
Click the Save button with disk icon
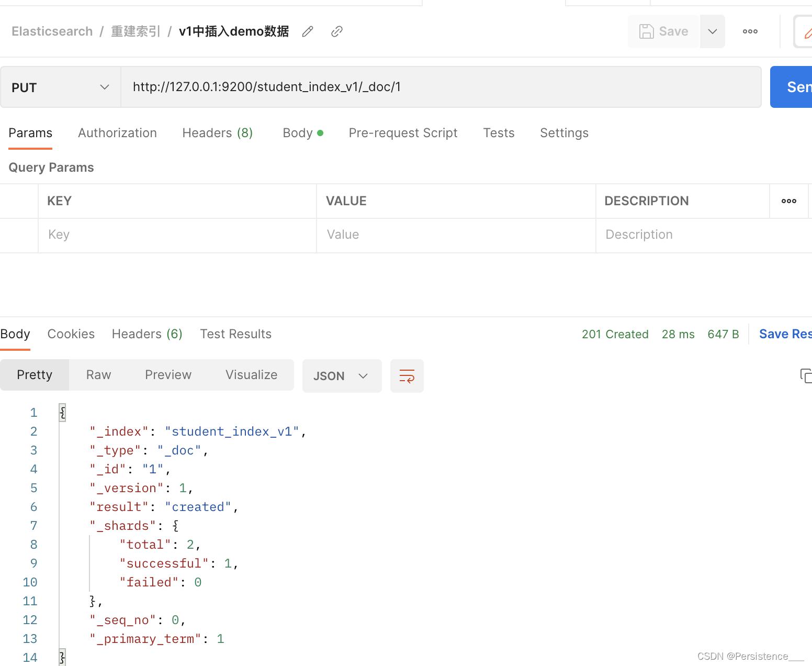[x=663, y=31]
